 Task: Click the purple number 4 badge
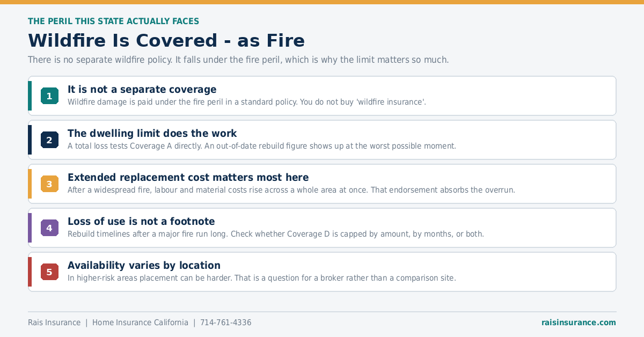[49, 228]
